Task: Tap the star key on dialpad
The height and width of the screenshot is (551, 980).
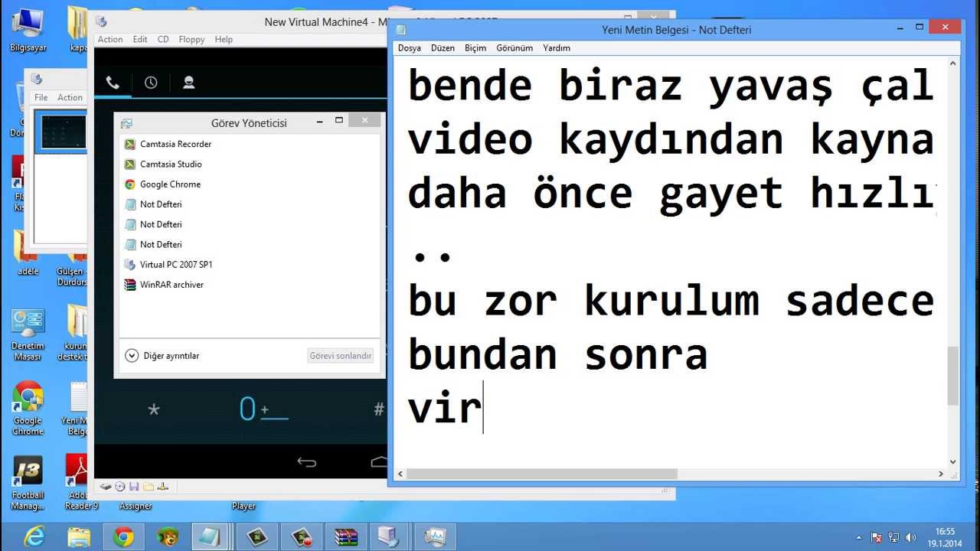Action: [x=154, y=409]
